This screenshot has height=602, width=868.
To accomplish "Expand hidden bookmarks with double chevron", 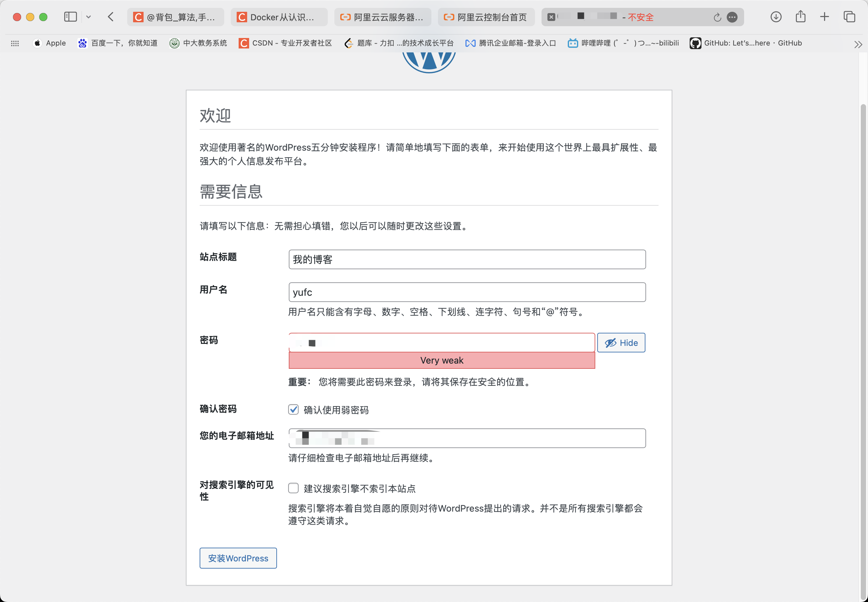I will tap(858, 44).
